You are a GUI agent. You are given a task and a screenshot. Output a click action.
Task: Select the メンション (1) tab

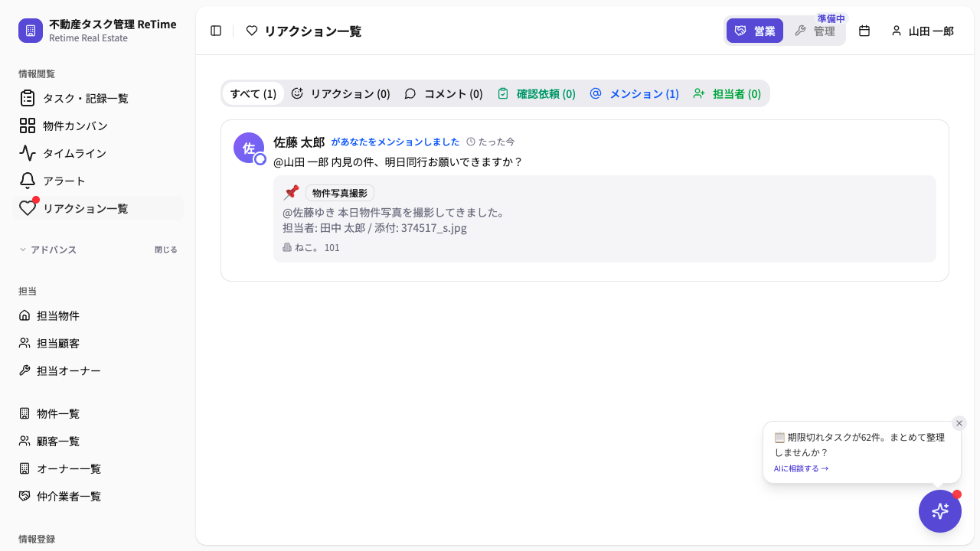pyautogui.click(x=634, y=93)
